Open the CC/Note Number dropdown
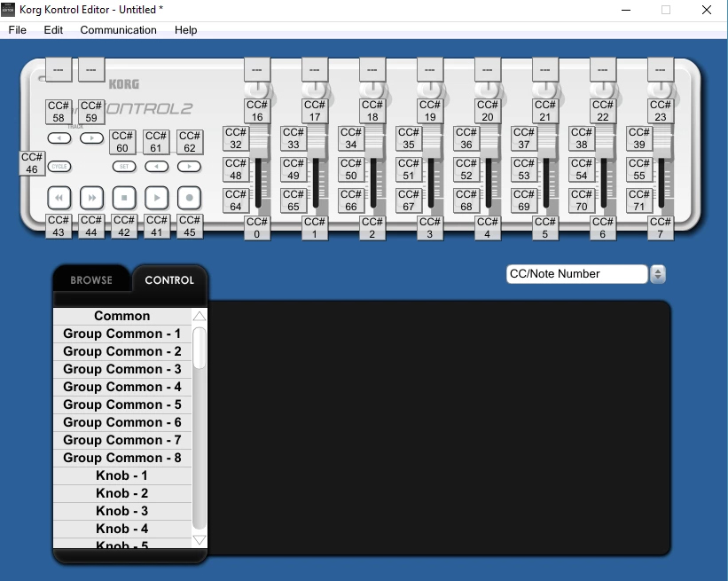 coord(576,274)
